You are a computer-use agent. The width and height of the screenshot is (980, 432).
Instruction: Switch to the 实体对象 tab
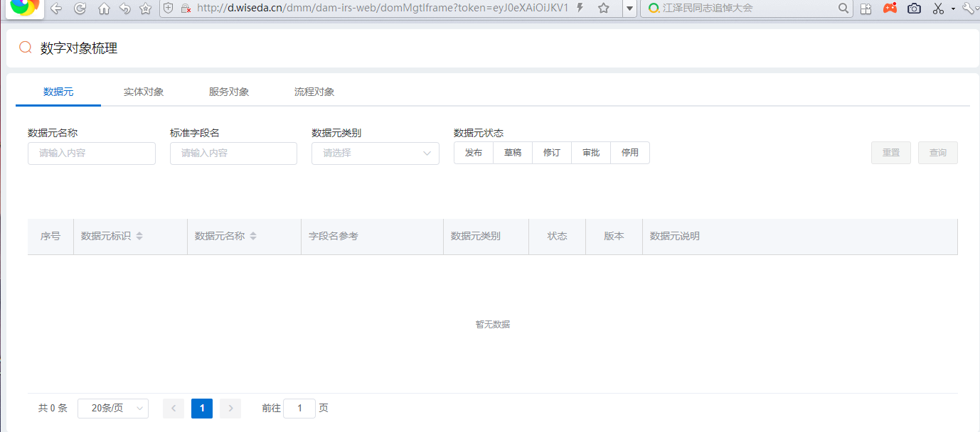click(144, 92)
